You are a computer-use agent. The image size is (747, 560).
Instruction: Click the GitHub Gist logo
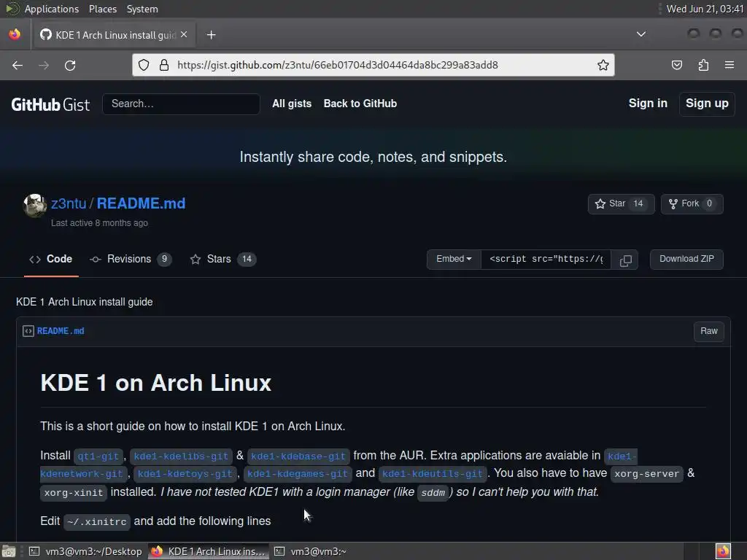(50, 104)
